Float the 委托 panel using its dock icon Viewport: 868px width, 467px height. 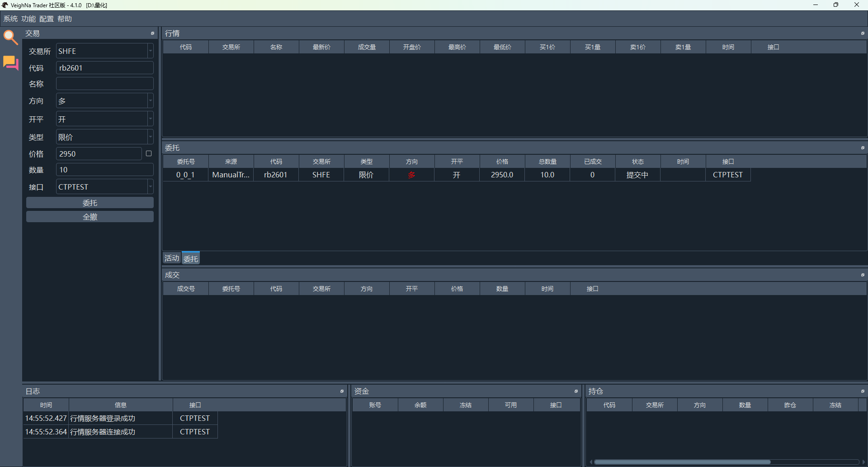click(x=862, y=148)
